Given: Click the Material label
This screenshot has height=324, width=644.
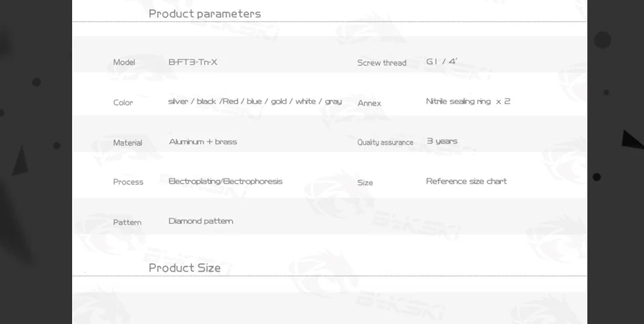Looking at the screenshot, I should point(128,142).
